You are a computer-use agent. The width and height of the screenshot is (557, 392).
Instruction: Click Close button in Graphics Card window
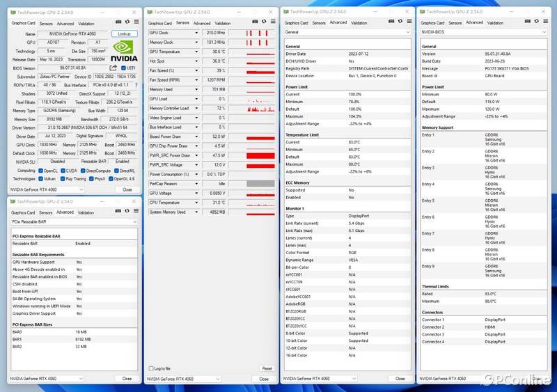tap(127, 190)
